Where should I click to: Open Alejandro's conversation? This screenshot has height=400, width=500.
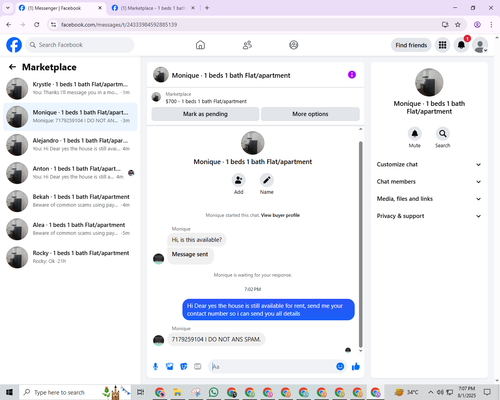pos(70,145)
